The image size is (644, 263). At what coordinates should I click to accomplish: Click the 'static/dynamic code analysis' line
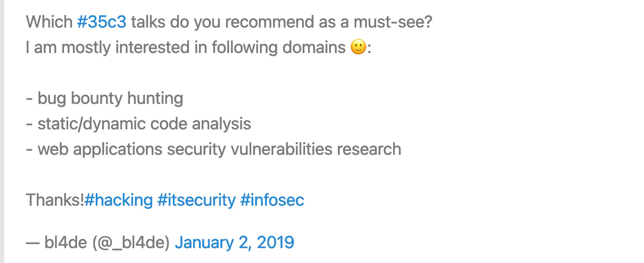click(139, 124)
